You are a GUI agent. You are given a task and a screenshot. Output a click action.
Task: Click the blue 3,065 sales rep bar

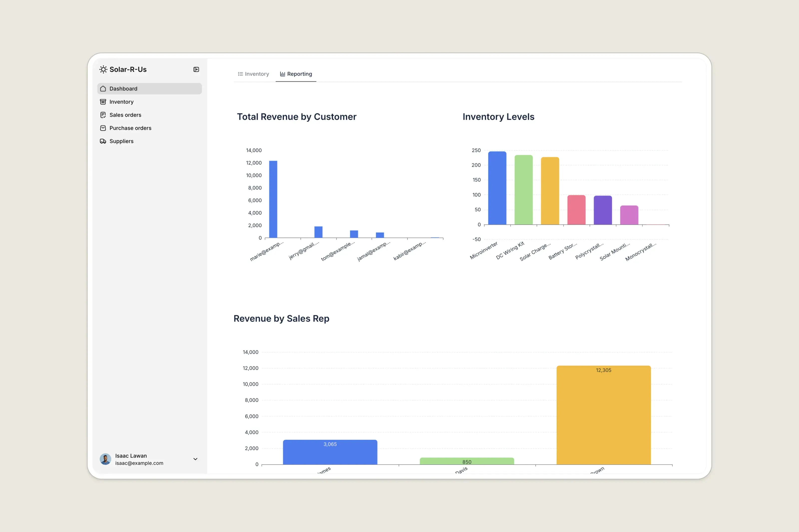coord(330,453)
